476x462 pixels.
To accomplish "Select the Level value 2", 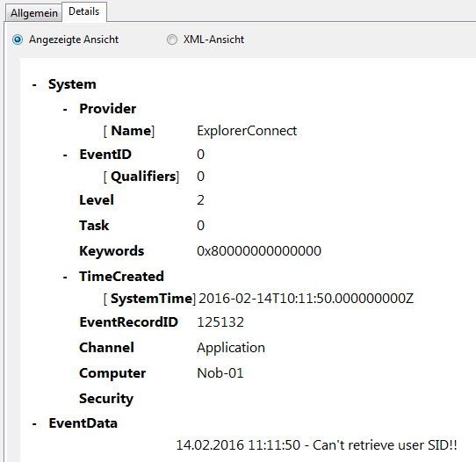I will [200, 200].
